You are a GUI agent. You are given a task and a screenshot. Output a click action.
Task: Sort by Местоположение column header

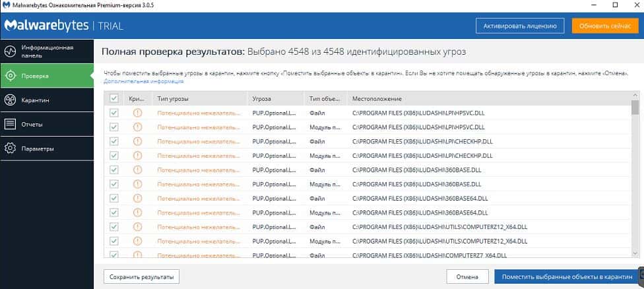(377, 98)
